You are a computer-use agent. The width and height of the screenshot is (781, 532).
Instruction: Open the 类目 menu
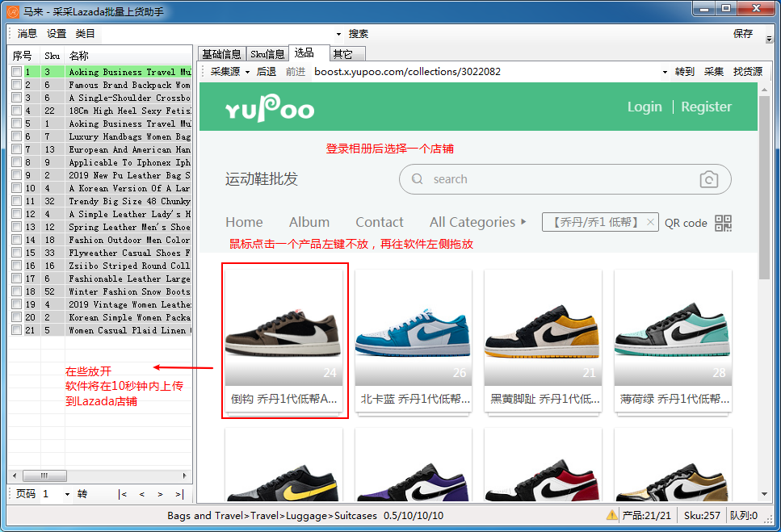pyautogui.click(x=85, y=33)
